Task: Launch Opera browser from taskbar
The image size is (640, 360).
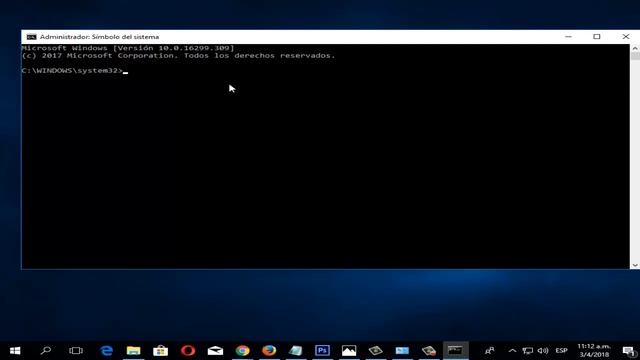Action: pyautogui.click(x=188, y=351)
